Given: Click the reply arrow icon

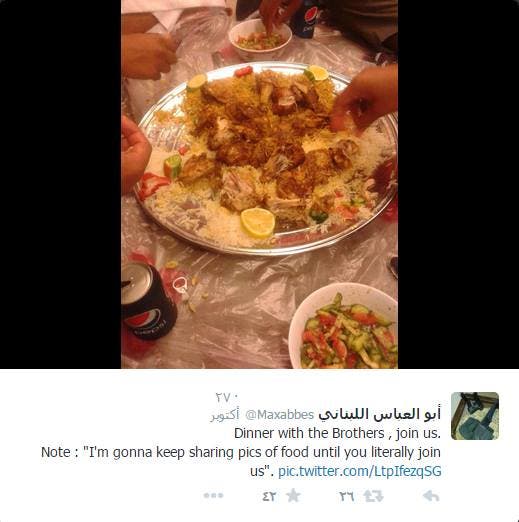Looking at the screenshot, I should 431,496.
